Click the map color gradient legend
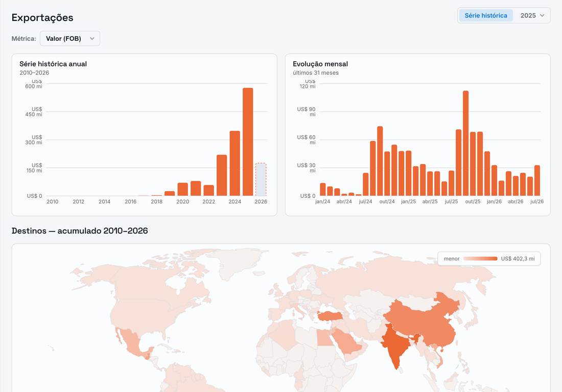Image resolution: width=562 pixels, height=392 pixels. [480, 259]
